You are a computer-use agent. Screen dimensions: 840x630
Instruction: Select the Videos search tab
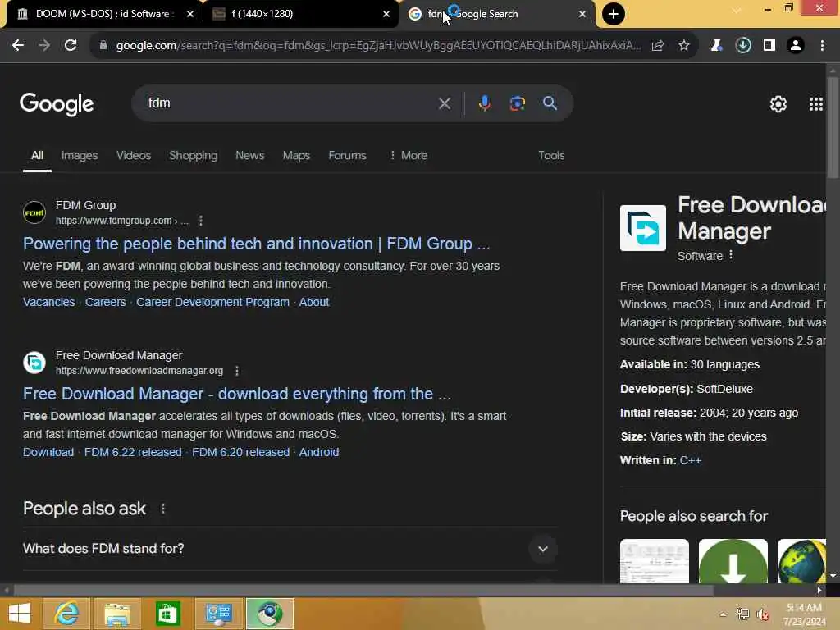[x=134, y=155]
